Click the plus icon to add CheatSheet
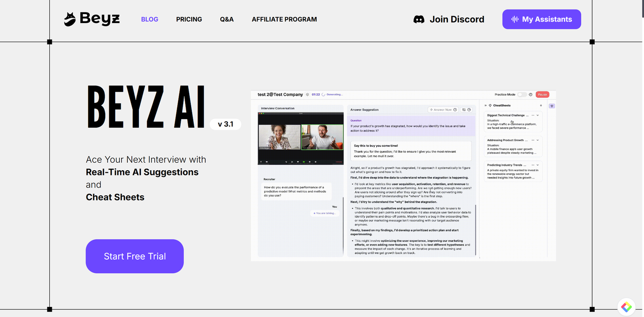The image size is (644, 317). coord(541,105)
